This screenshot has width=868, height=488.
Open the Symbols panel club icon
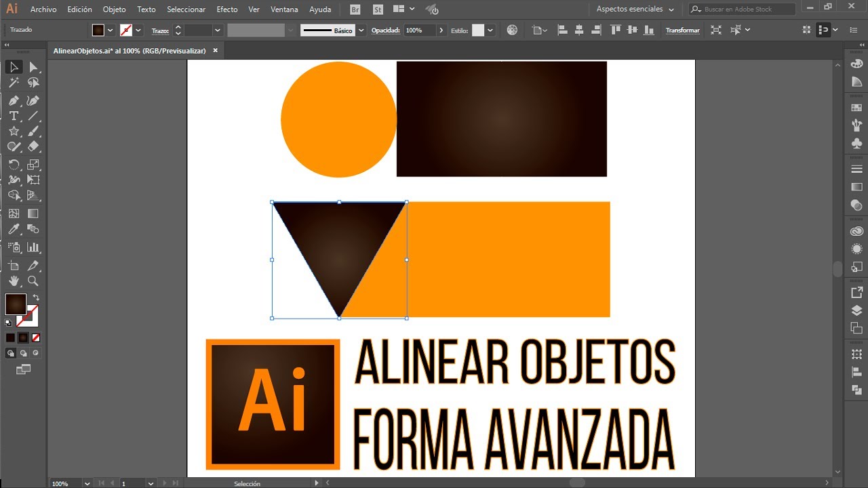[856, 143]
